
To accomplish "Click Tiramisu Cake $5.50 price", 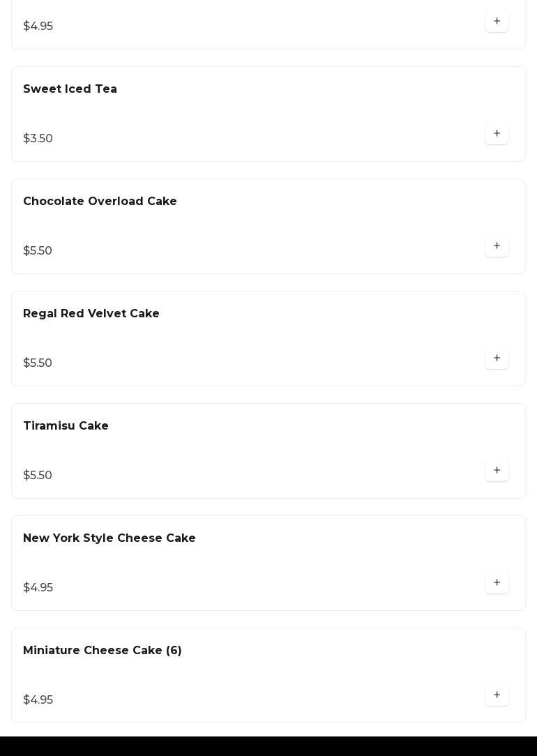I will (x=38, y=476).
